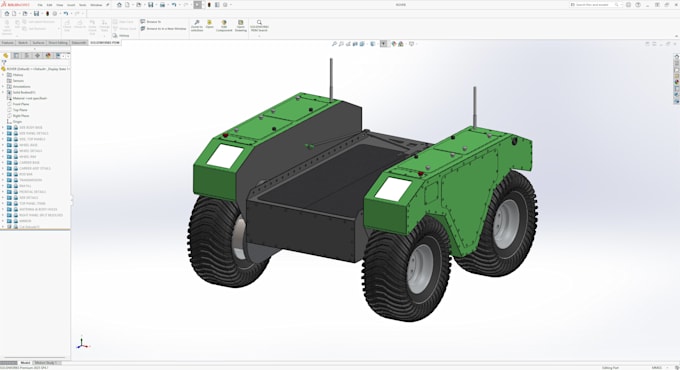Expand the Solid Bodies node

tap(3, 92)
